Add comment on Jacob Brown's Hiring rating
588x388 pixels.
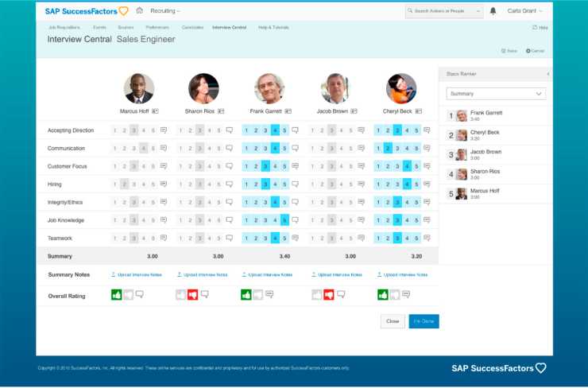(x=361, y=184)
